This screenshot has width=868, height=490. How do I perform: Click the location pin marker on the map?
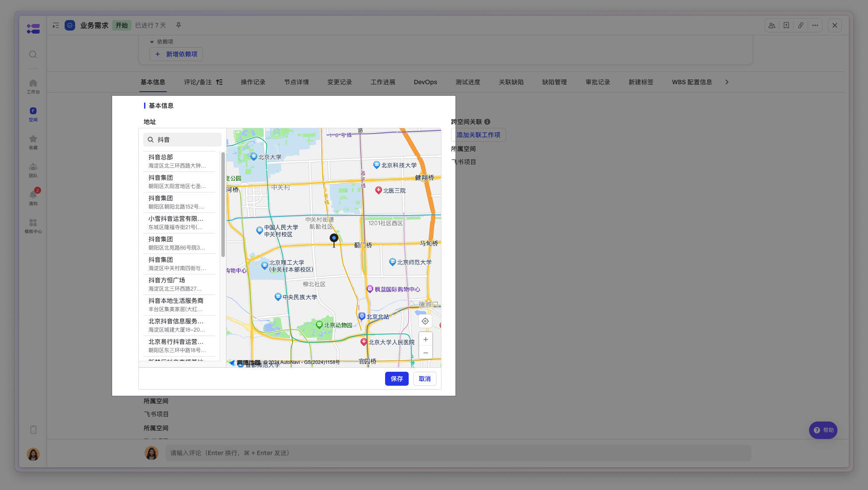tap(334, 240)
